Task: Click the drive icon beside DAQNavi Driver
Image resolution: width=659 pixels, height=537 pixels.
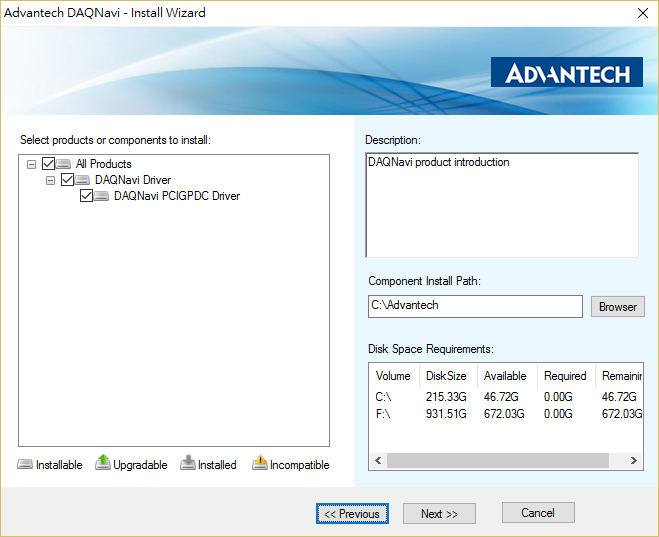Action: pyautogui.click(x=82, y=180)
